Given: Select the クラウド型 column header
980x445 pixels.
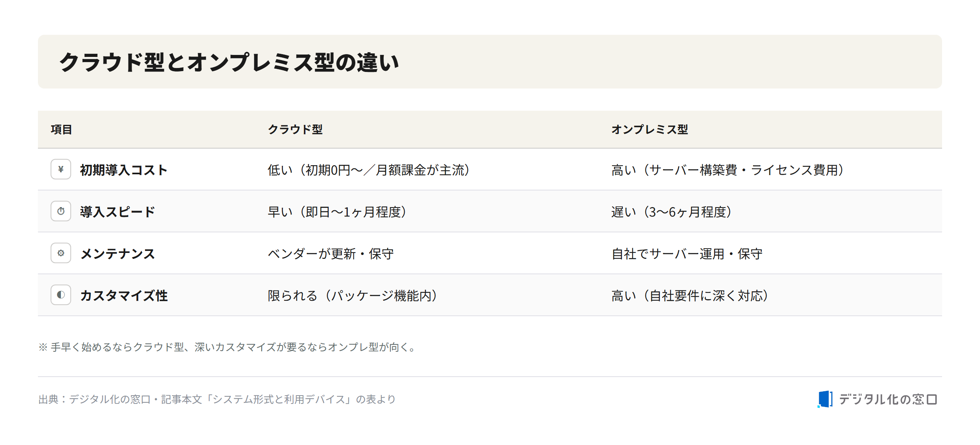Looking at the screenshot, I should [x=295, y=129].
